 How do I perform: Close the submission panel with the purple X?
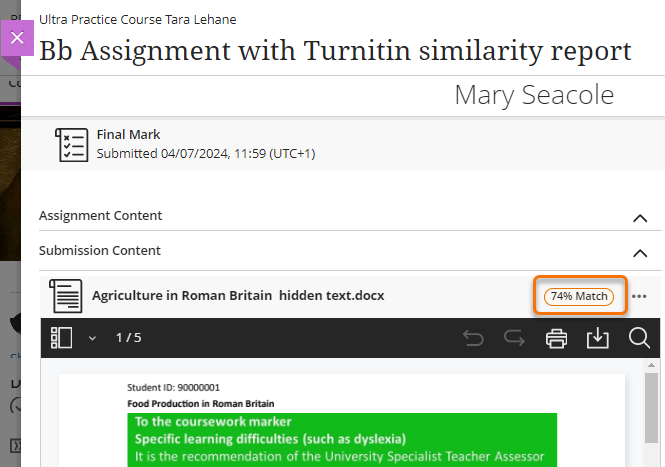tap(17, 38)
